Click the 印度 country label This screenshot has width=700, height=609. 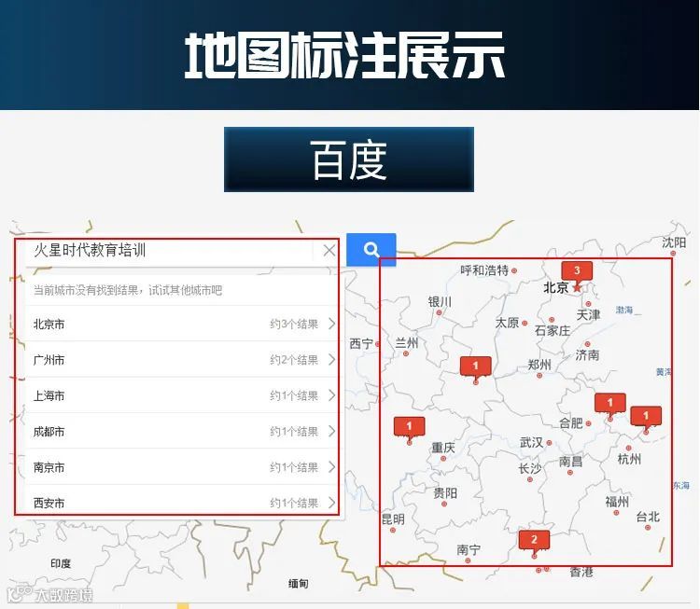click(x=61, y=563)
